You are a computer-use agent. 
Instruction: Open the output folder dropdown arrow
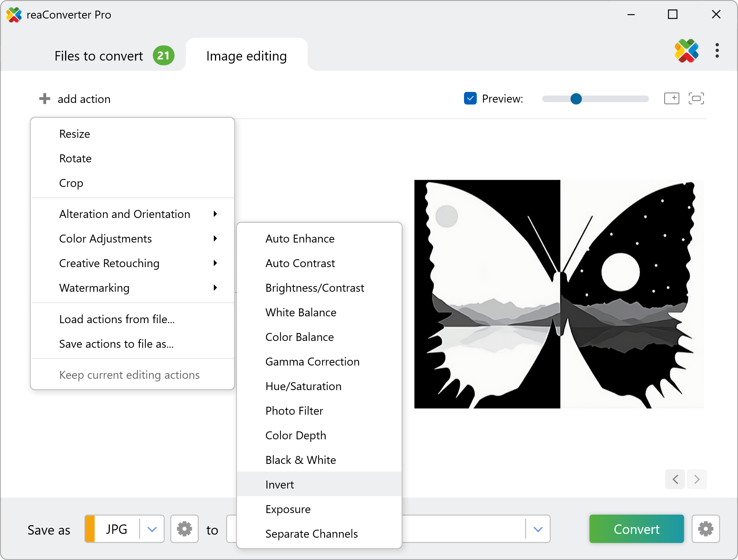538,529
